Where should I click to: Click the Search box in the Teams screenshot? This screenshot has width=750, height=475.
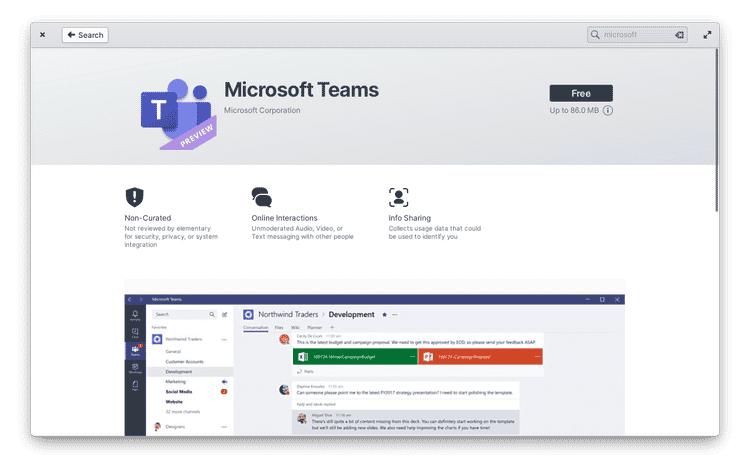[x=184, y=314]
